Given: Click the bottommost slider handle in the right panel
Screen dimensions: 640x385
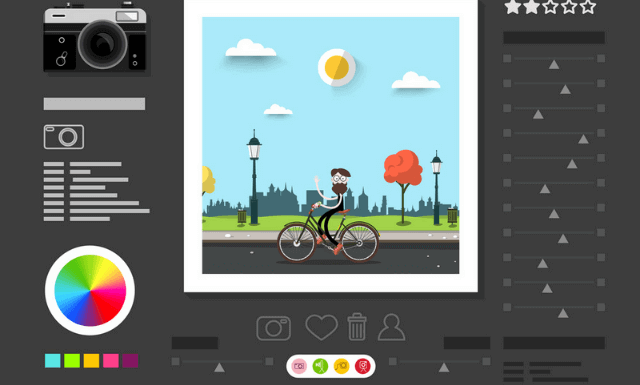Looking at the screenshot, I should pos(563,313).
